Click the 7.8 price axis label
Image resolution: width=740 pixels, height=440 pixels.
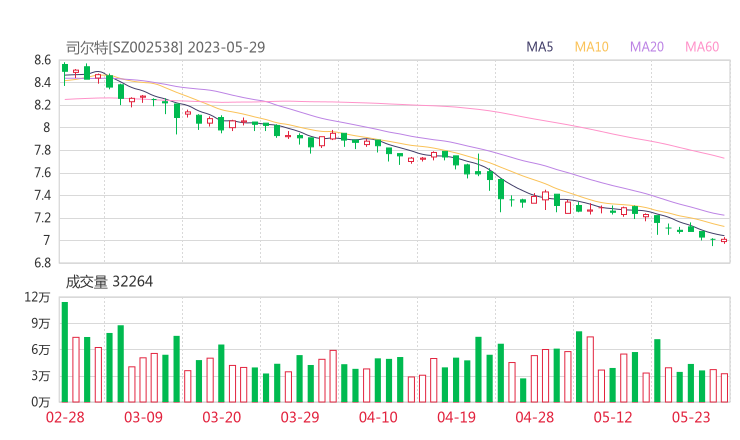[x=42, y=150]
